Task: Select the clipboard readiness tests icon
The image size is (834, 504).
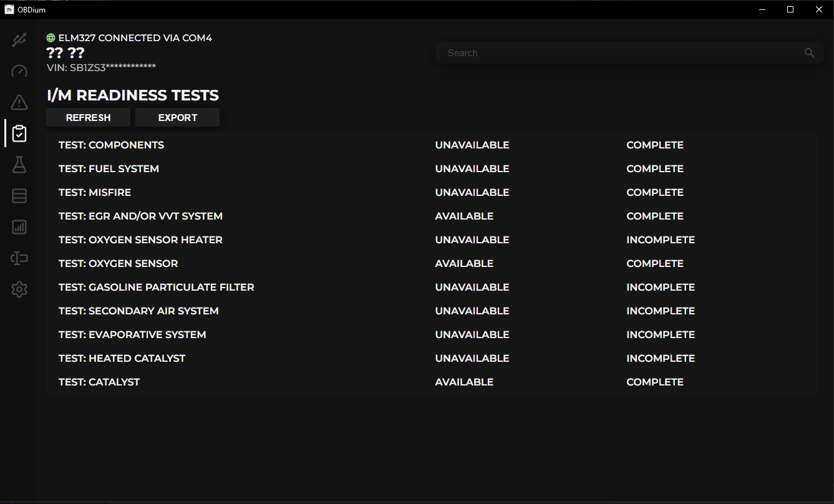Action: click(19, 133)
